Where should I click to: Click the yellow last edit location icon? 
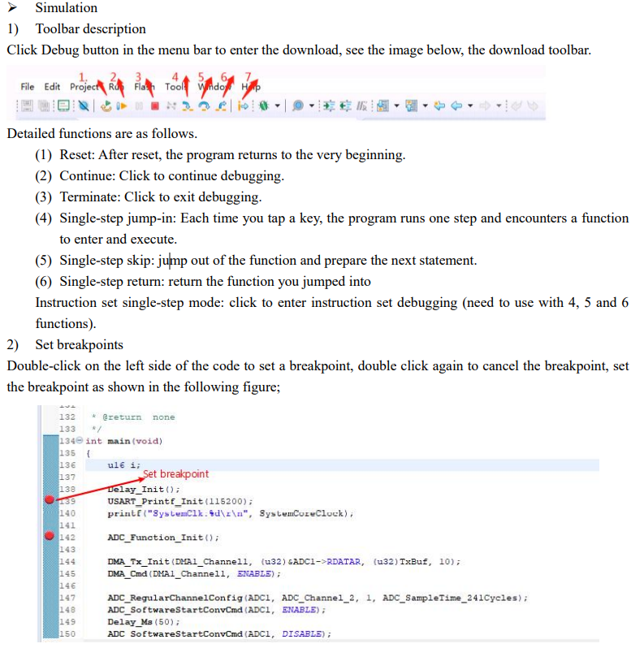tap(440, 106)
